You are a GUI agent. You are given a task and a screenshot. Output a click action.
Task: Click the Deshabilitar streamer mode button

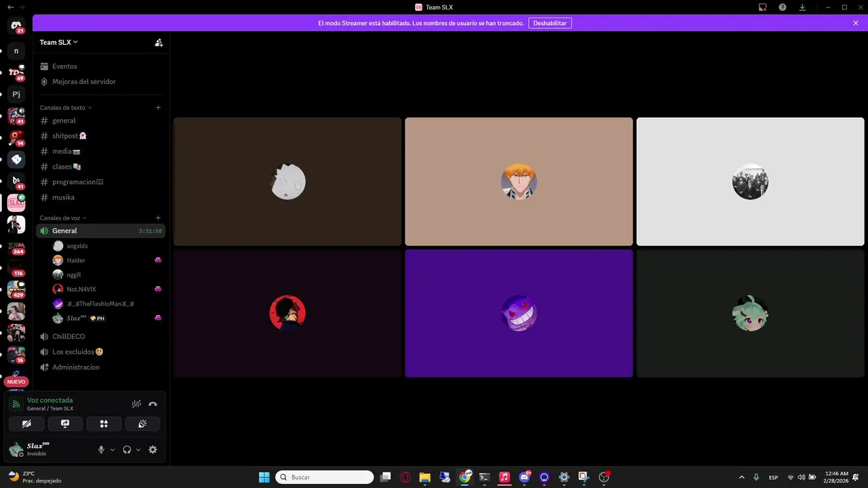point(550,23)
